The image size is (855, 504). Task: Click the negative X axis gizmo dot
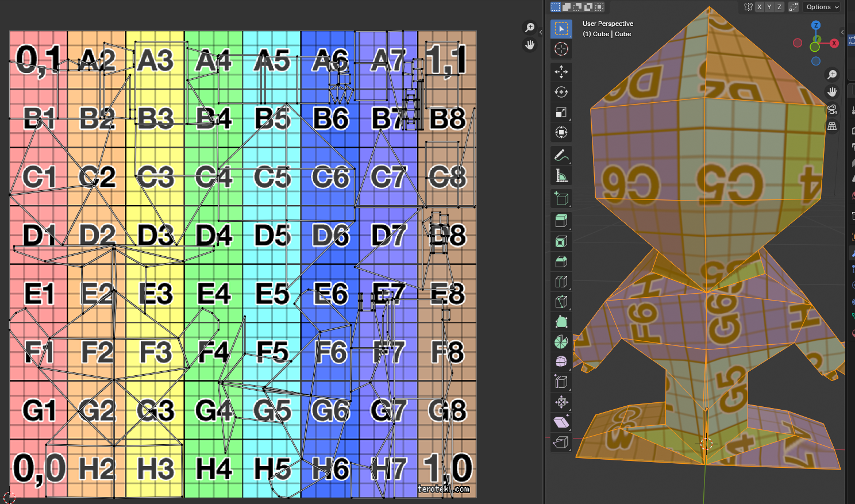[798, 43]
